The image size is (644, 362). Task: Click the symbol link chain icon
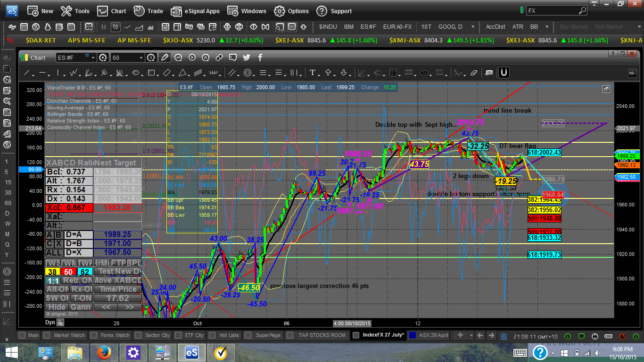coord(219,58)
